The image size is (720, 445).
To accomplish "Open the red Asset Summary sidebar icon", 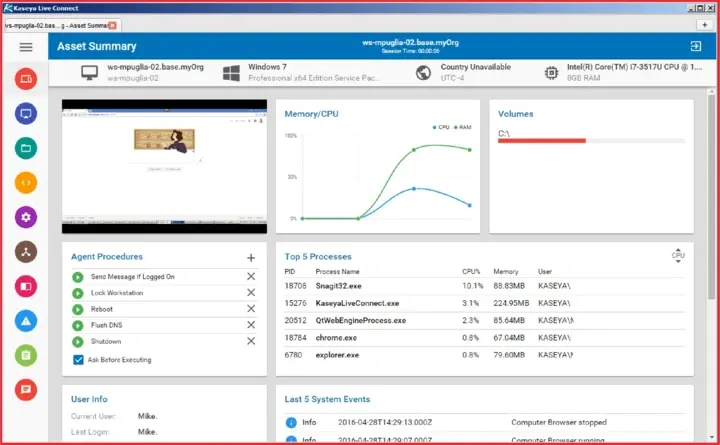I will click(x=26, y=79).
